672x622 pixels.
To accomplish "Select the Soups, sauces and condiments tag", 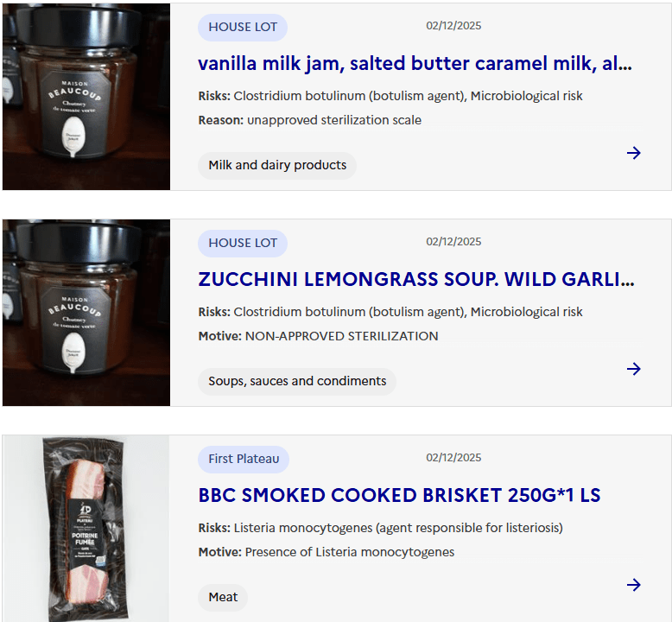I will pos(297,381).
